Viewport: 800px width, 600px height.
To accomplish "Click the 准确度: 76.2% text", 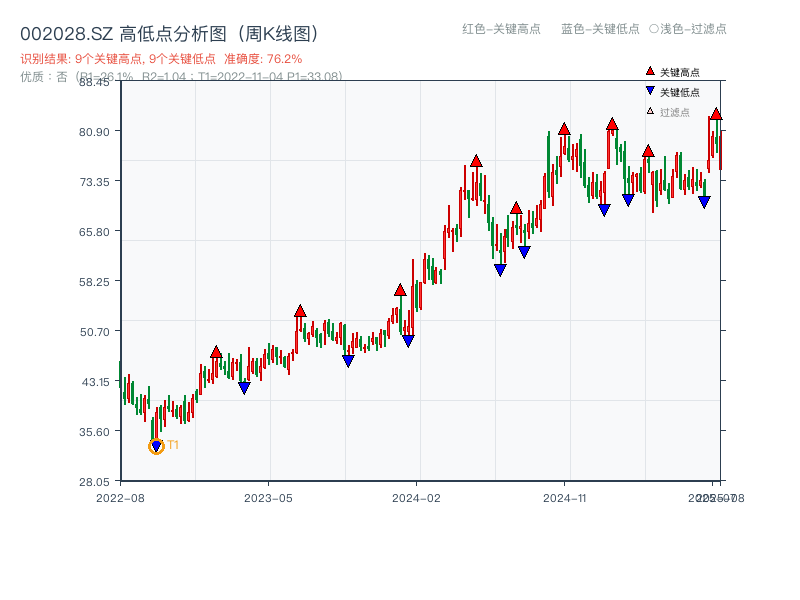I will [263, 59].
